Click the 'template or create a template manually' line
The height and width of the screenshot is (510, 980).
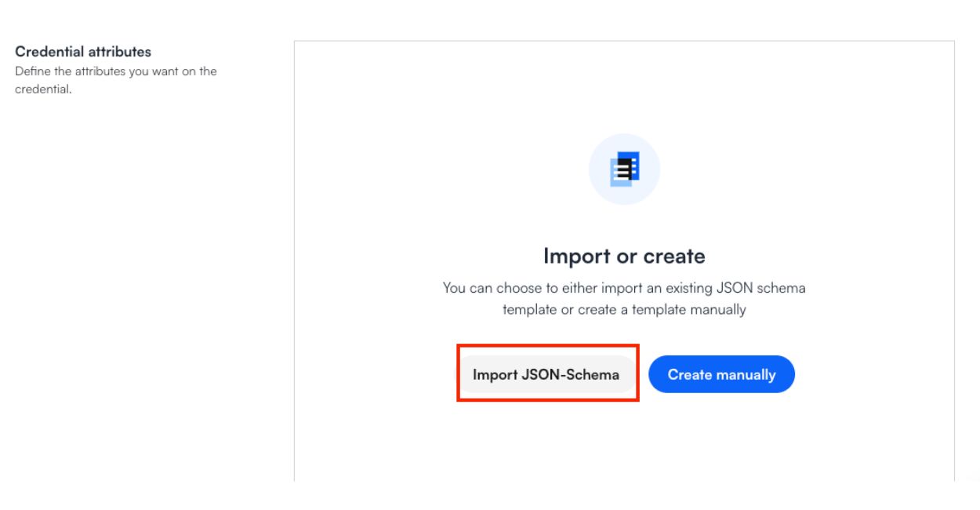click(x=624, y=310)
